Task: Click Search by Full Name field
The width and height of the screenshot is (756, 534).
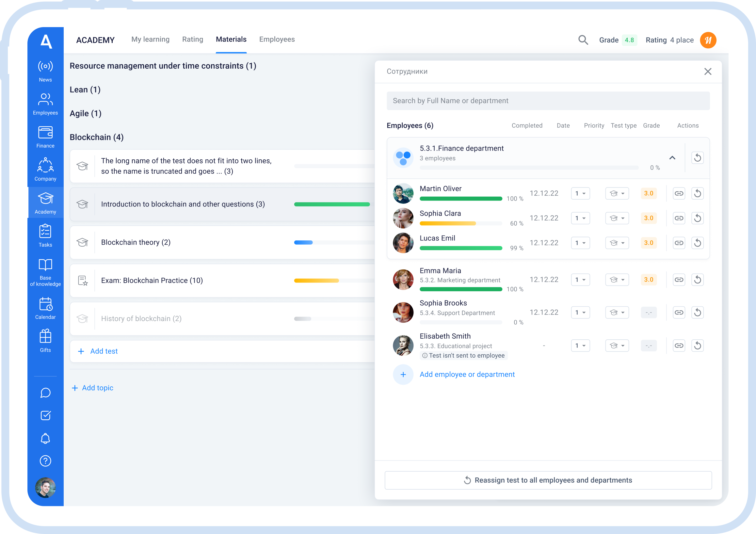Action: coord(548,101)
